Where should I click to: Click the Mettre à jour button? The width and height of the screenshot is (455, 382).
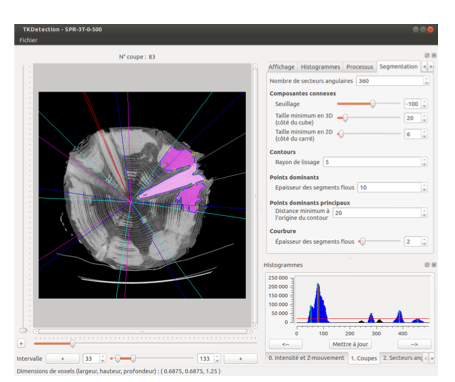click(350, 344)
